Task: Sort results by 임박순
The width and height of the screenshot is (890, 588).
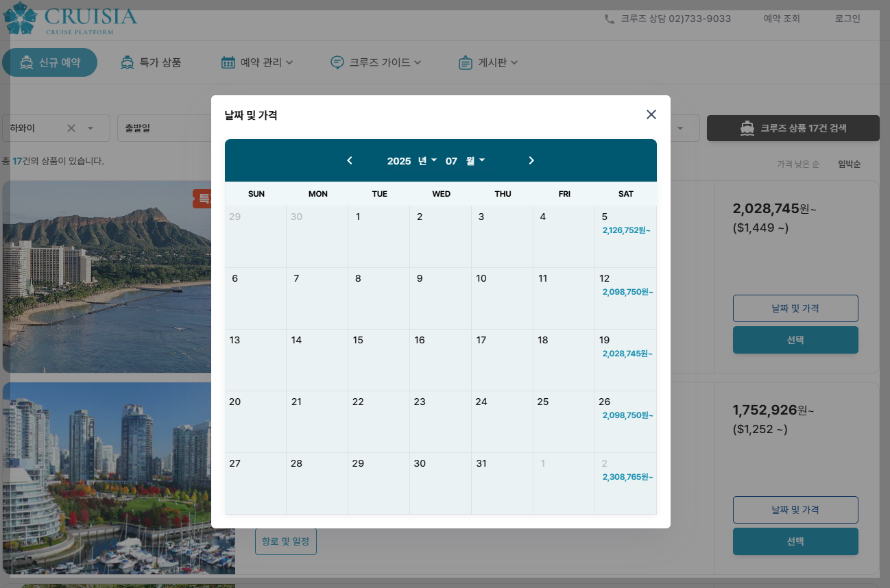Action: tap(849, 164)
